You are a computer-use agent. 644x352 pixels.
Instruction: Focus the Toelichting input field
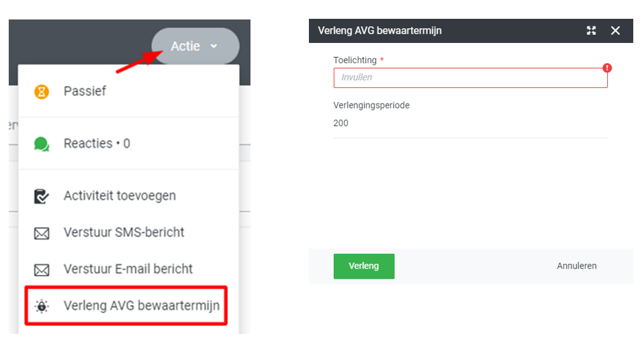coord(470,78)
